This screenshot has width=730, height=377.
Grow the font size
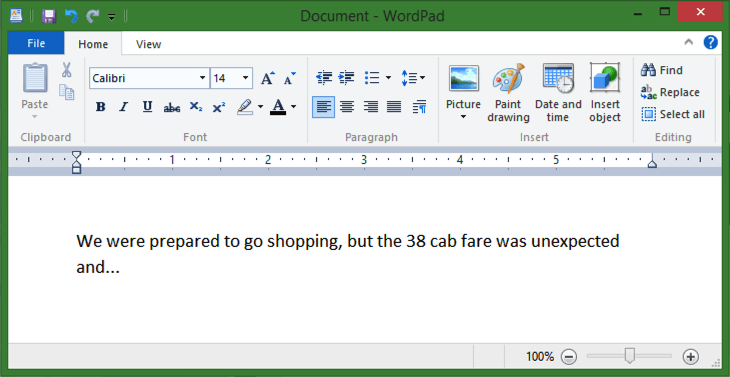(x=268, y=78)
